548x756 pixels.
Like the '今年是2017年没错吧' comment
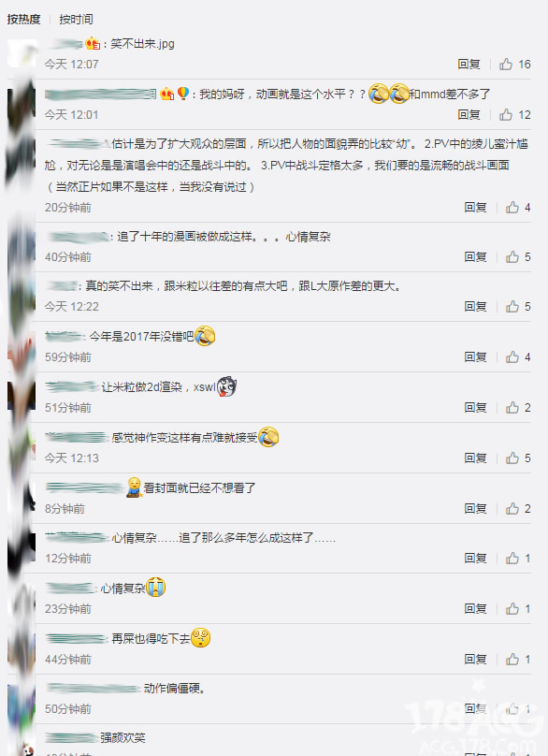(518, 357)
